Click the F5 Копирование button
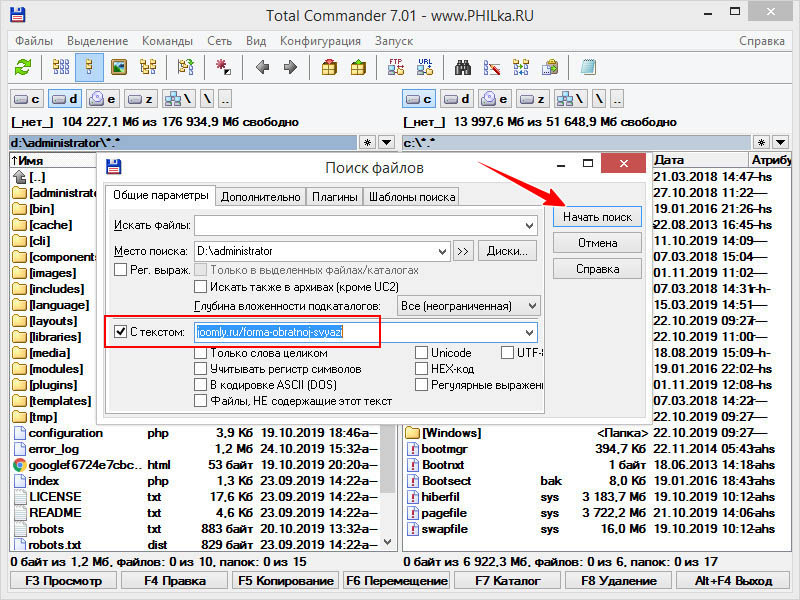This screenshot has width=800, height=600. (x=286, y=581)
